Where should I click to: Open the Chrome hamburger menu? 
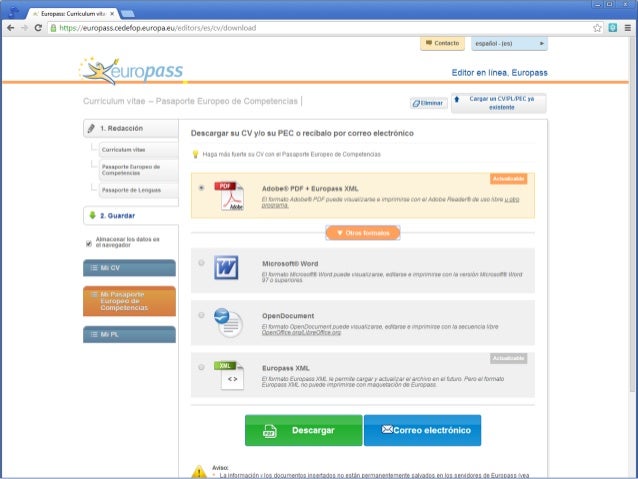point(628,28)
